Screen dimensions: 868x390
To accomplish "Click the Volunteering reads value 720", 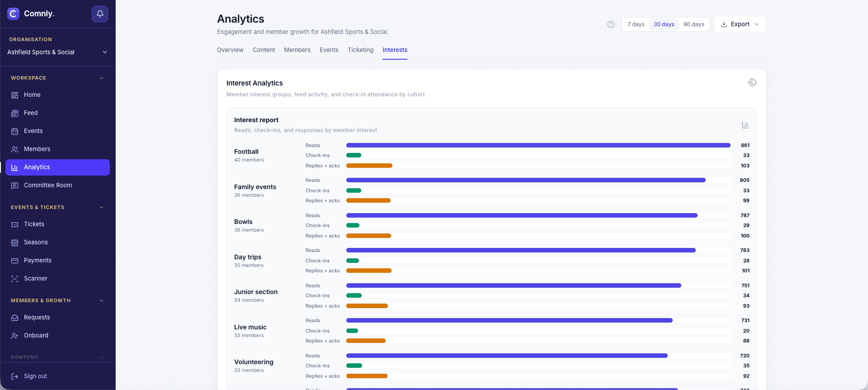I will (745, 356).
